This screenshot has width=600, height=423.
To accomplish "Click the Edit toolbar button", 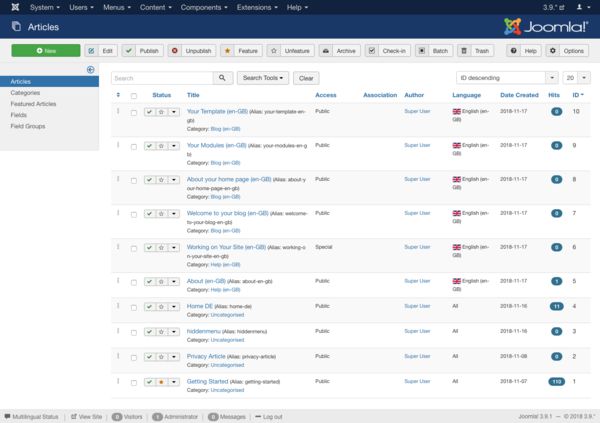I will (x=101, y=51).
